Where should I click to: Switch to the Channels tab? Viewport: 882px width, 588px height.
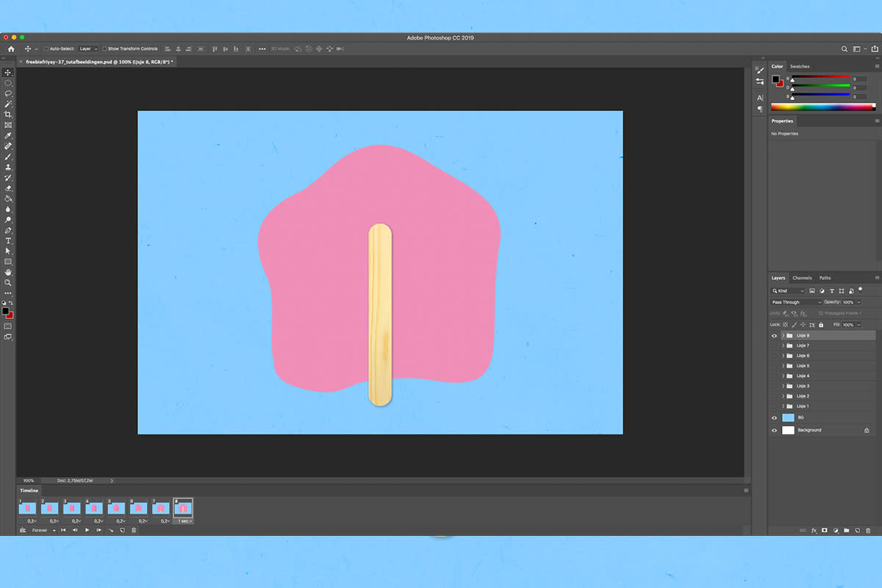(802, 278)
